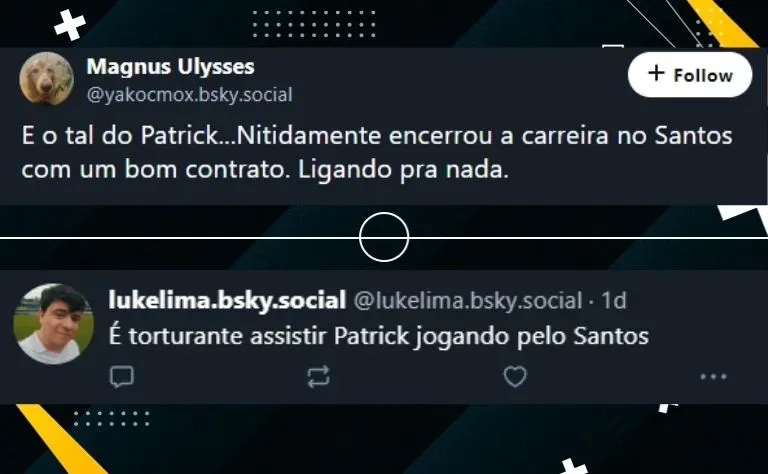This screenshot has height=474, width=768.
Task: Follow Magnus Ulysses
Action: (690, 74)
